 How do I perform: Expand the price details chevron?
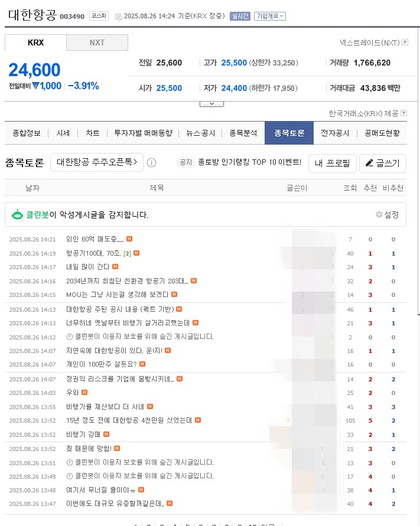pos(211,104)
